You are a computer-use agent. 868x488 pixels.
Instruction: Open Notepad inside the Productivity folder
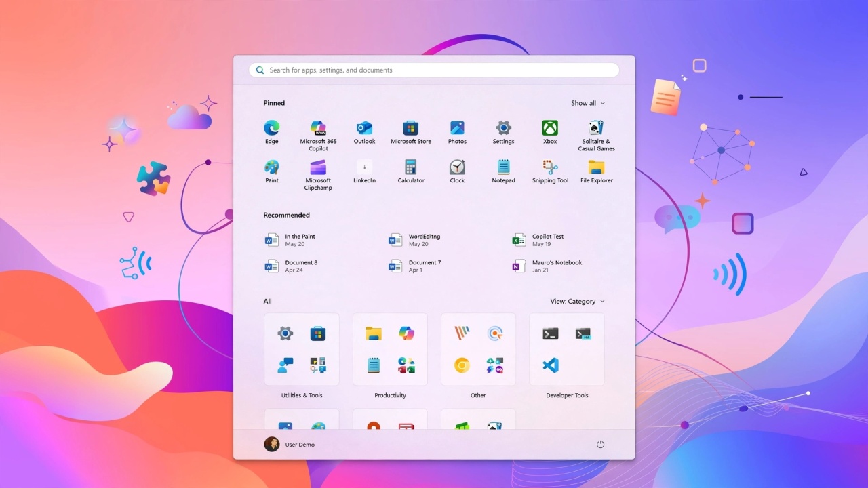click(x=374, y=365)
